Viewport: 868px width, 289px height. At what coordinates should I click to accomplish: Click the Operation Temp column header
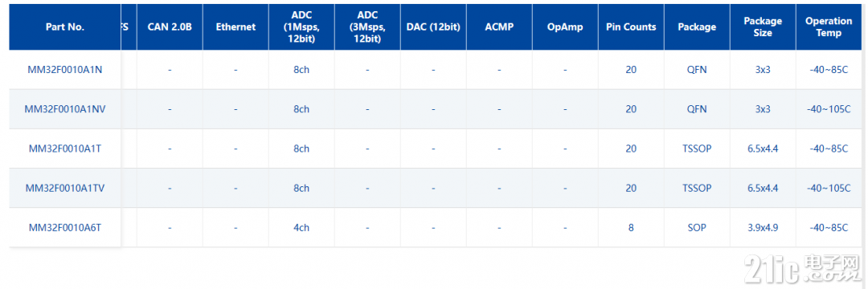pyautogui.click(x=829, y=27)
